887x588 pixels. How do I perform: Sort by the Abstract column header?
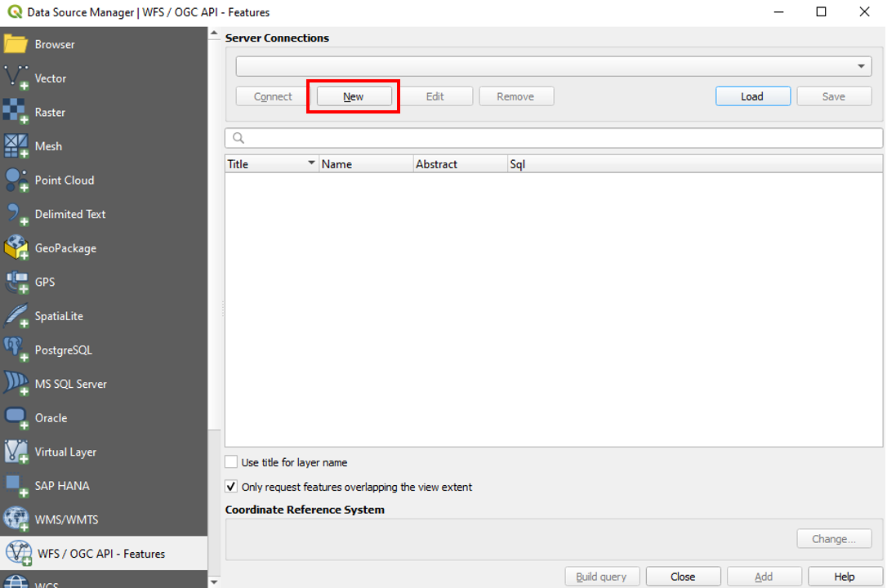461,164
